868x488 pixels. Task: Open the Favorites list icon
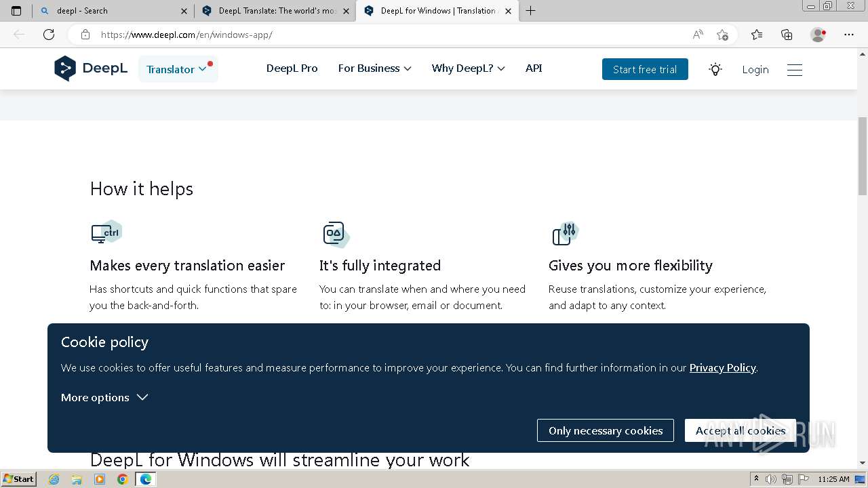[x=757, y=35]
